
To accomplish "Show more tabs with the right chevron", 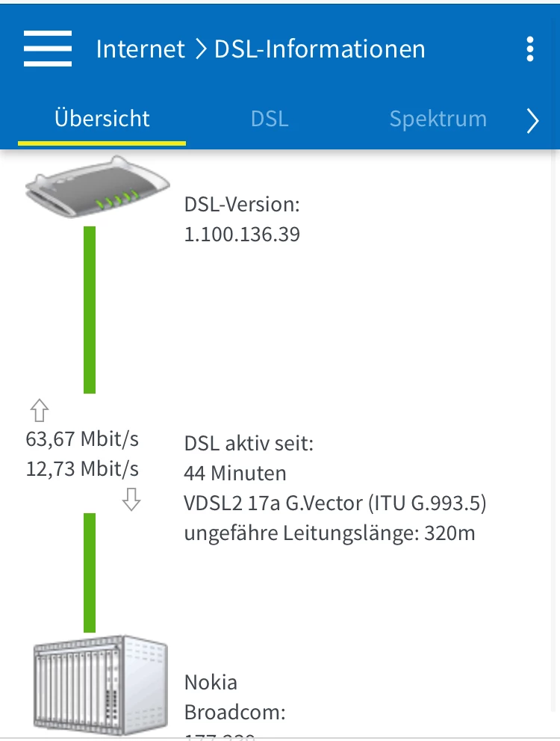I will click(532, 120).
